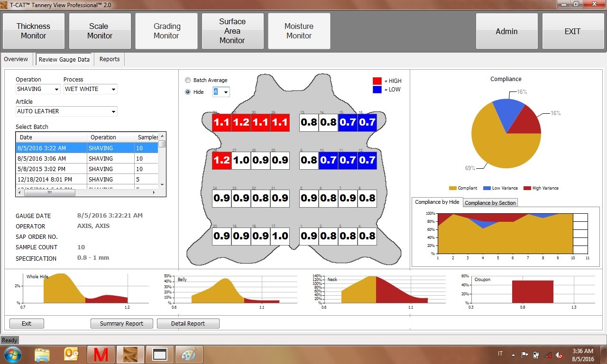Image resolution: width=607 pixels, height=364 pixels.
Task: Click the red HIGH legend swatch
Action: click(377, 81)
